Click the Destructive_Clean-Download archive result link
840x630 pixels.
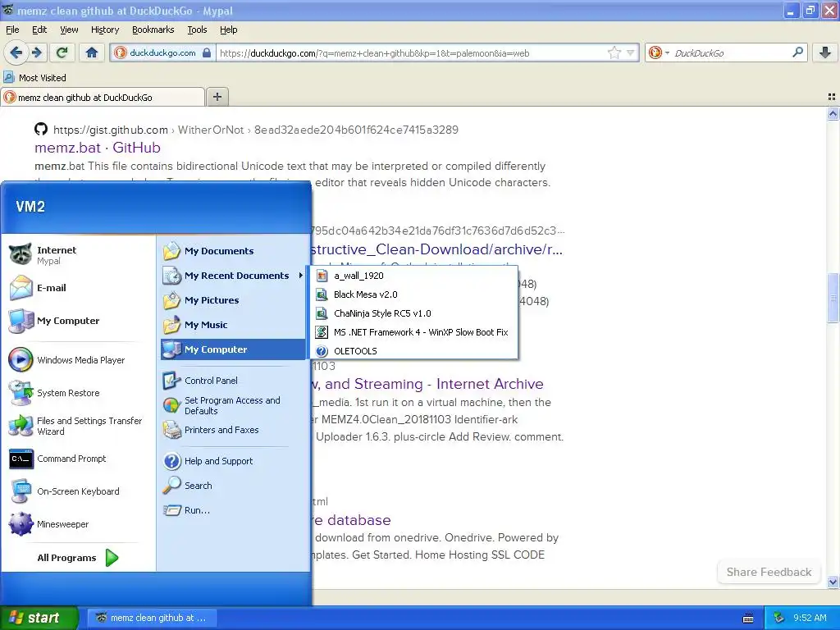436,249
